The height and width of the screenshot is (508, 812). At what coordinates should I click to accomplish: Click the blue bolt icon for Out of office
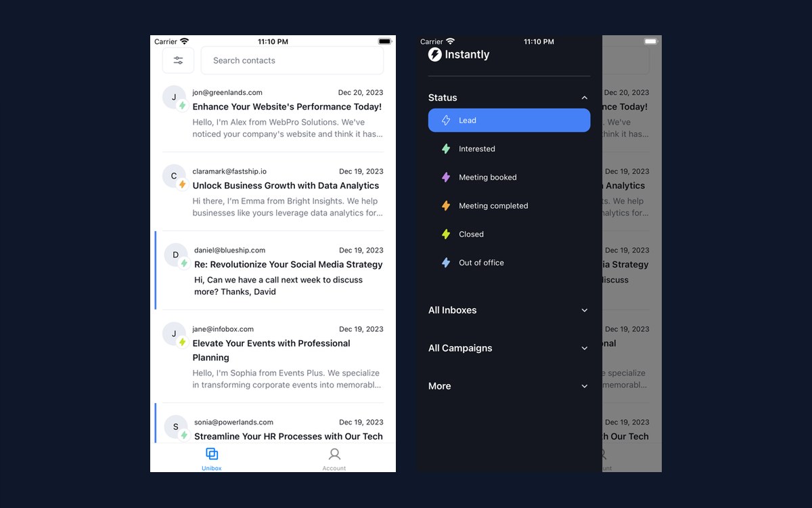tap(446, 263)
